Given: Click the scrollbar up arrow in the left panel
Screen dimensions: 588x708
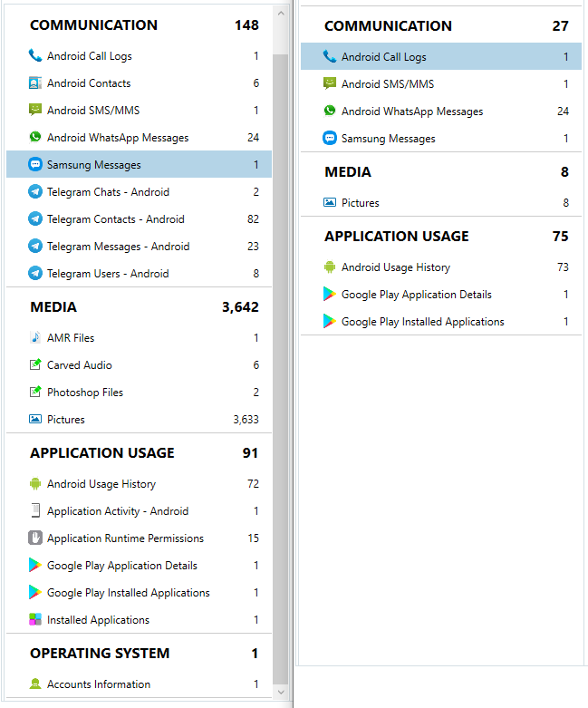Looking at the screenshot, I should tap(281, 14).
